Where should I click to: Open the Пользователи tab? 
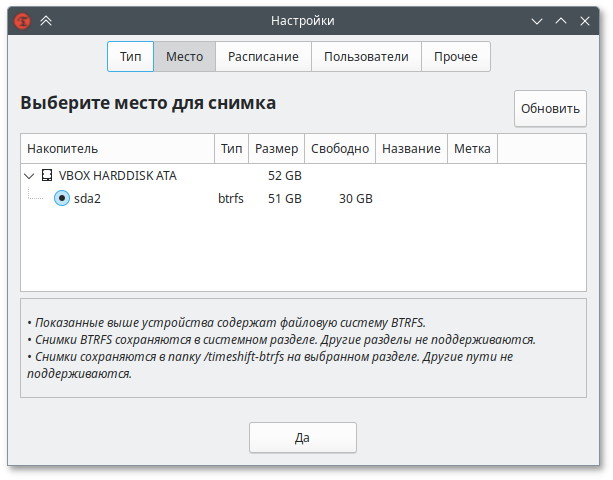pyautogui.click(x=366, y=57)
